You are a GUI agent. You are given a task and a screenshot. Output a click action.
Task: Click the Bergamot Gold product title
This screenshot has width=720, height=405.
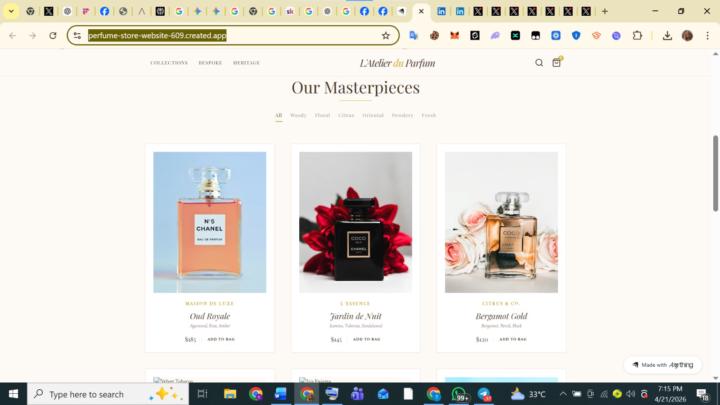[x=501, y=316]
